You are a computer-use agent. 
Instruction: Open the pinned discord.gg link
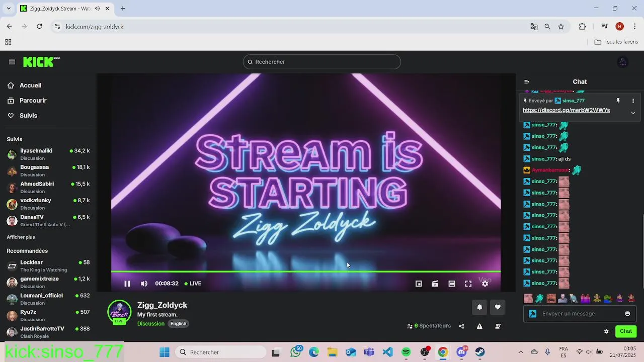(x=566, y=110)
